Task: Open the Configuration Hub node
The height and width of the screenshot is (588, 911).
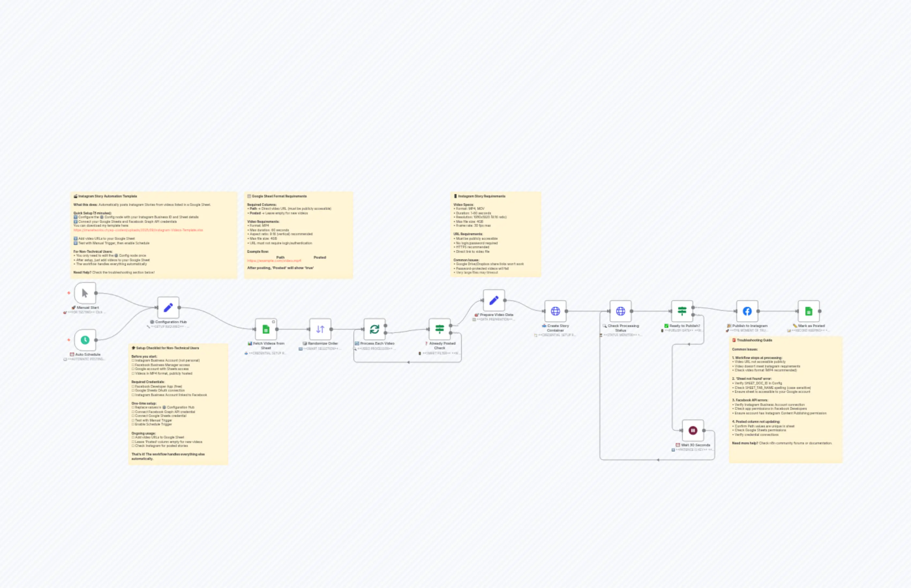Action: pos(168,308)
